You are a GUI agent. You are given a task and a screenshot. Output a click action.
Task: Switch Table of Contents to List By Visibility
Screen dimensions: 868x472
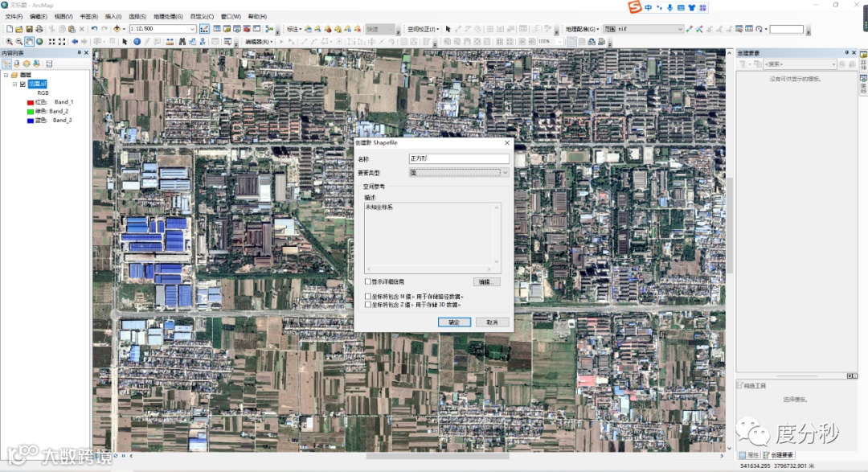pos(26,64)
